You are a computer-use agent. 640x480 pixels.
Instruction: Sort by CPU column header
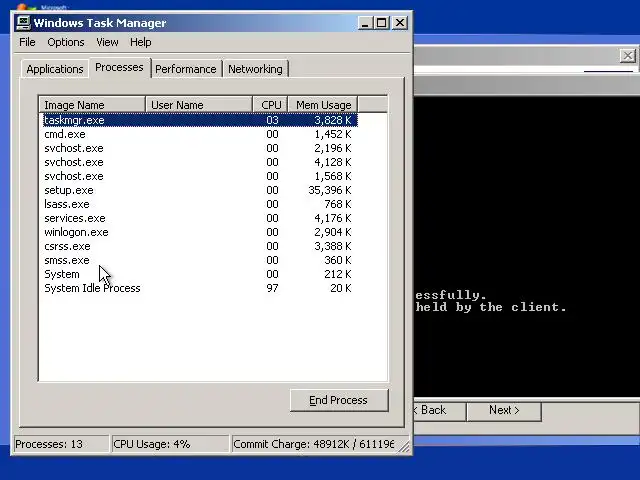[x=271, y=105]
